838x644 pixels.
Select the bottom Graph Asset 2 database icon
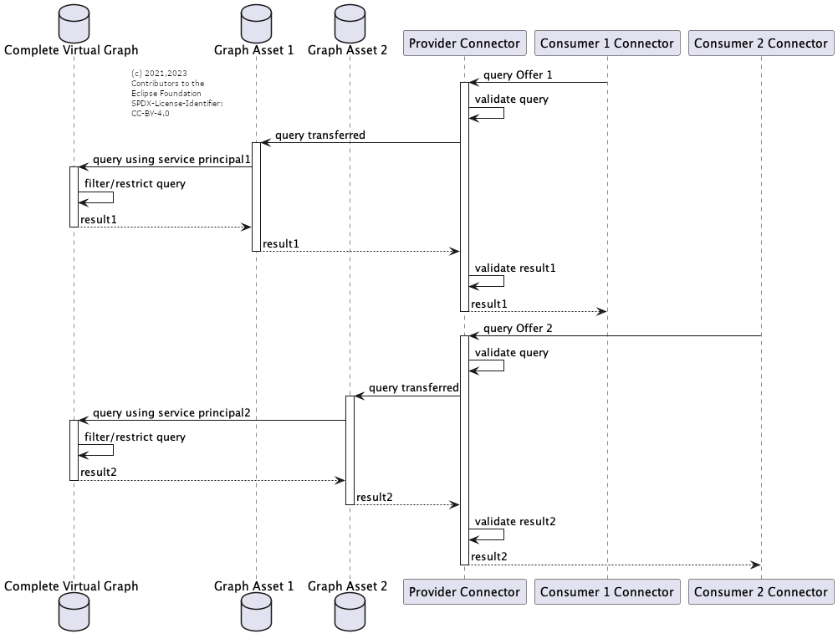click(x=350, y=615)
